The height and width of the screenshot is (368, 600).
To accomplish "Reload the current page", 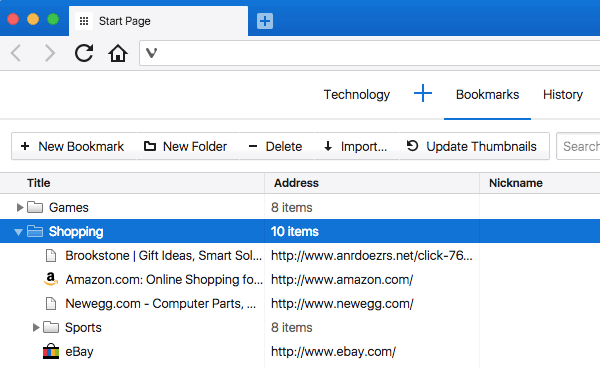I will 84,53.
